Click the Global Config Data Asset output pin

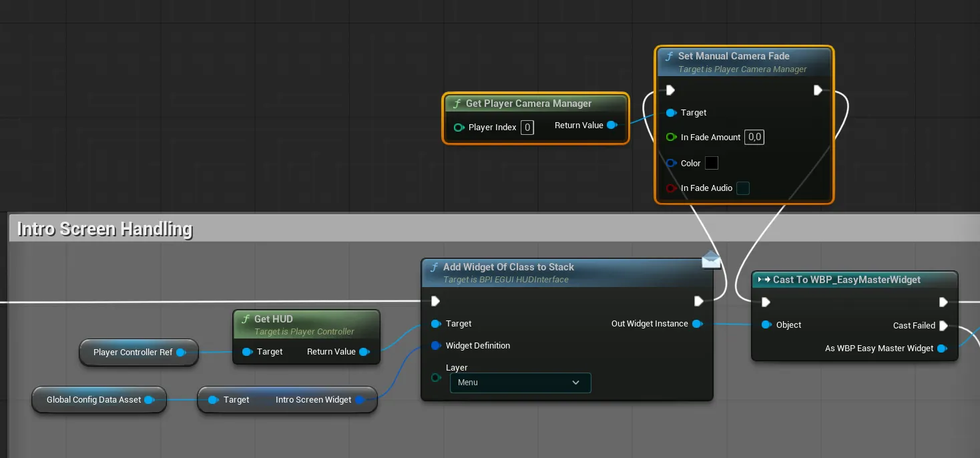coord(149,400)
